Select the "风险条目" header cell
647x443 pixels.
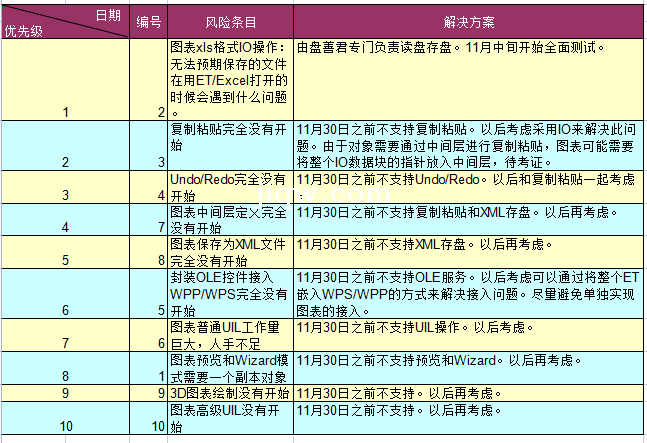coord(230,20)
